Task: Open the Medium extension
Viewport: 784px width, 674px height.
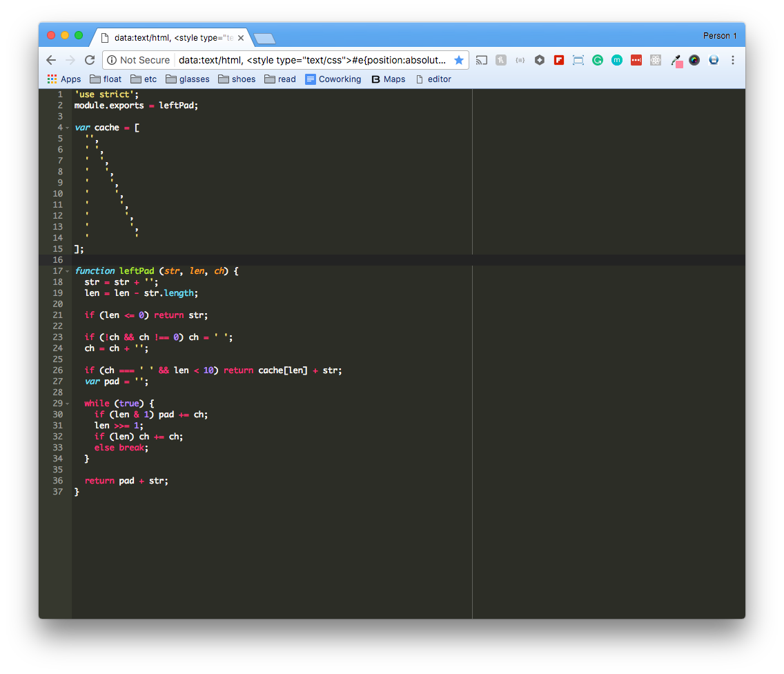Action: click(616, 60)
